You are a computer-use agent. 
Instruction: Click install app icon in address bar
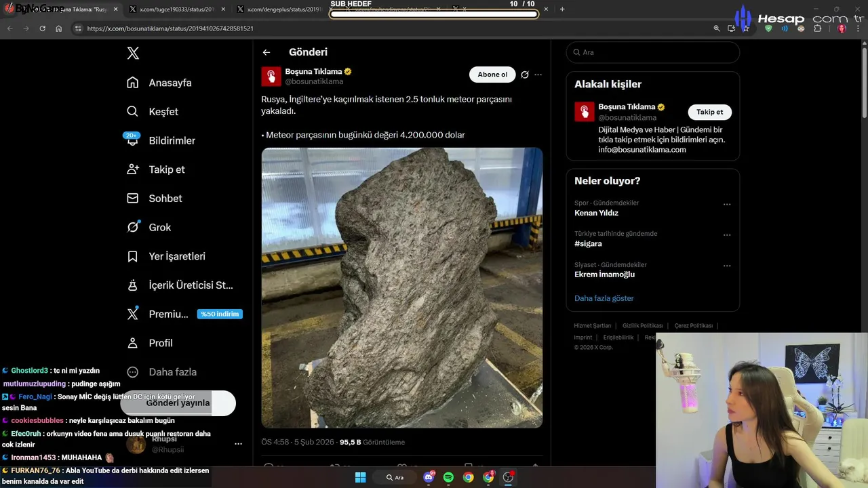(x=731, y=28)
